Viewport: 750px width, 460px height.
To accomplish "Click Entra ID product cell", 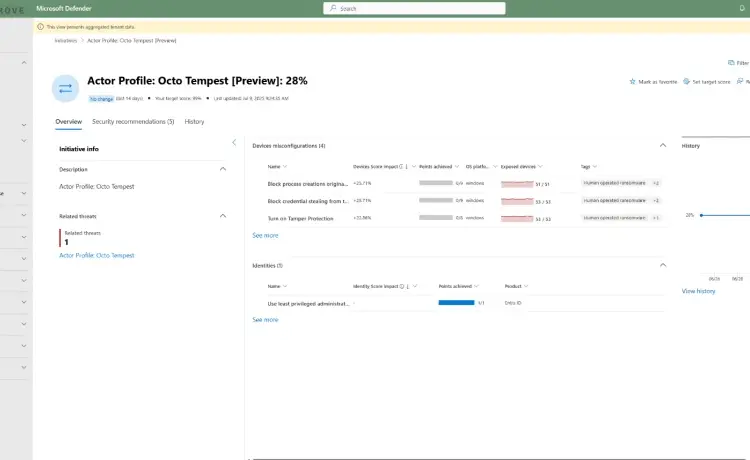I will (x=513, y=303).
